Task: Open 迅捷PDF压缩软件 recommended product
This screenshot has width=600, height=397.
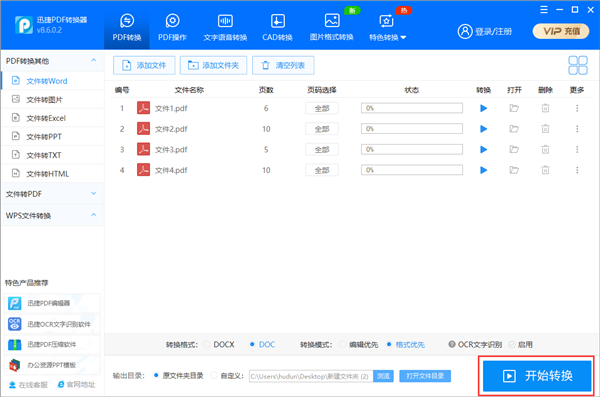Action: pos(52,345)
